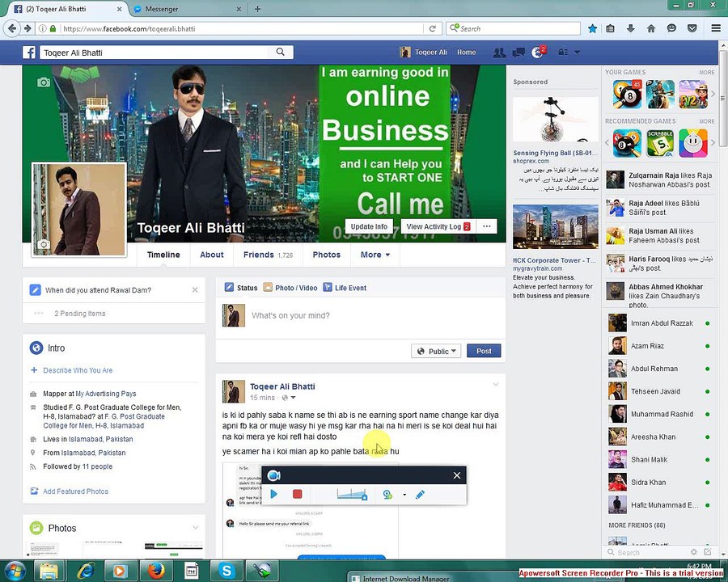Open post privacy dropdown next to 15 mins
728x582 pixels.
point(288,398)
